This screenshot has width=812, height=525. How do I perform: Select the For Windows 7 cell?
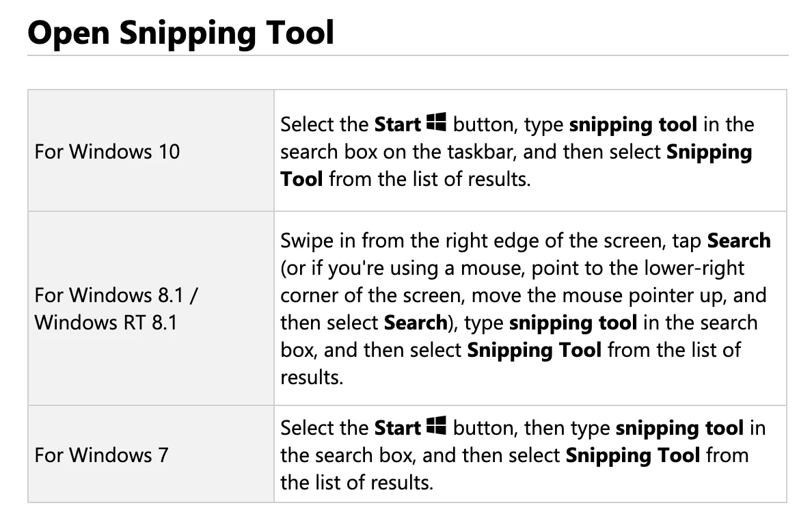coord(150,454)
